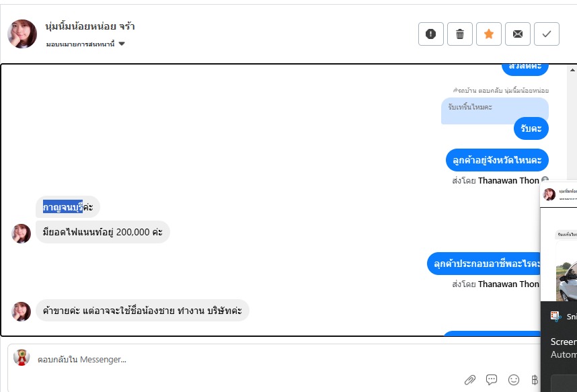577x392 pixels.
Task: Open the มอบหมายการสนทนานี้ assign menu label
Action: [80, 44]
